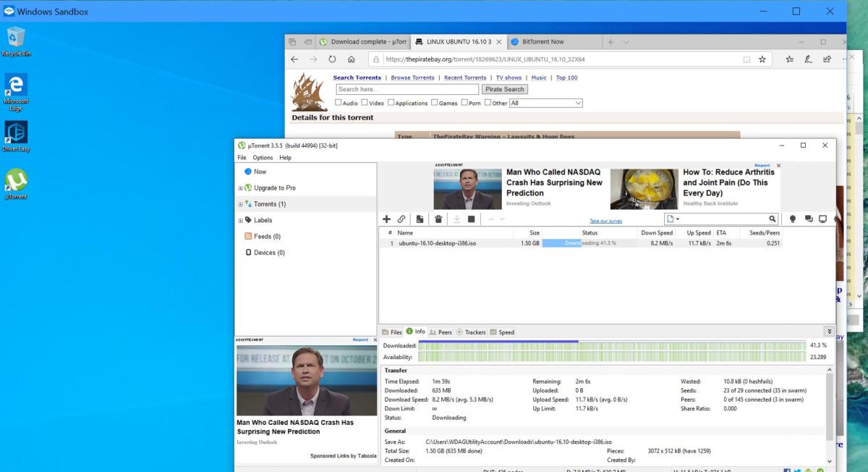Create new torrent file icon
This screenshot has height=472, width=868.
[x=420, y=219]
